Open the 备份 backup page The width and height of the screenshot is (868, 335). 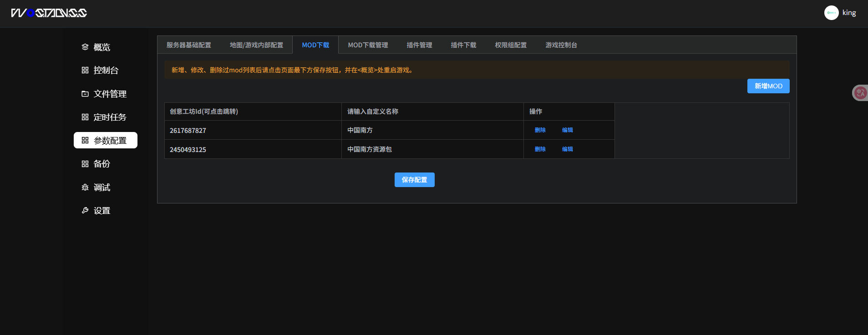[106, 164]
